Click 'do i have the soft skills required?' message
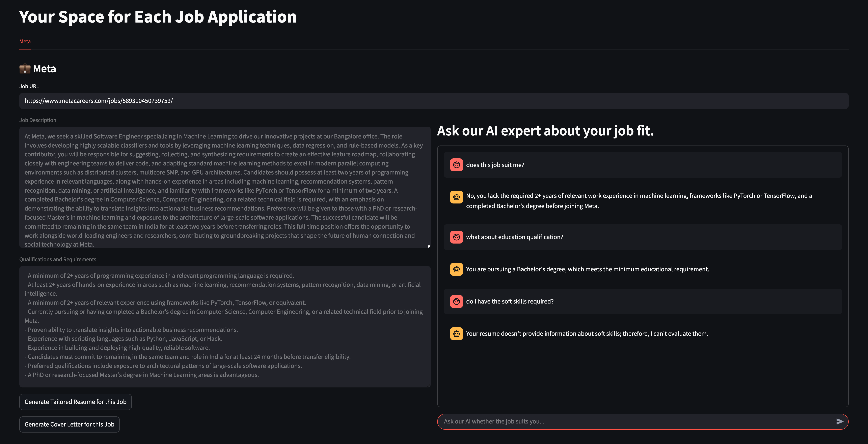The height and width of the screenshot is (444, 868). point(510,302)
